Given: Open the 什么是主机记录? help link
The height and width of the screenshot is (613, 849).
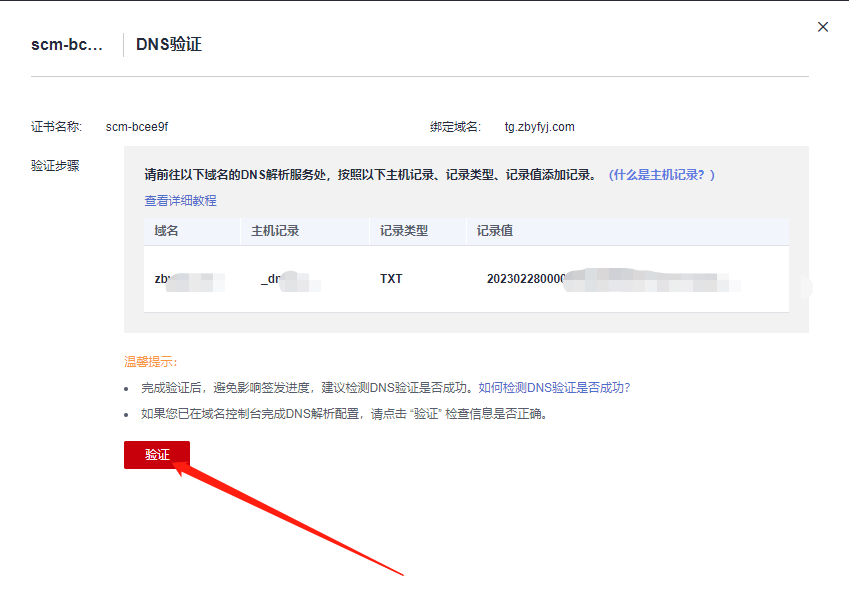Looking at the screenshot, I should click(x=662, y=175).
